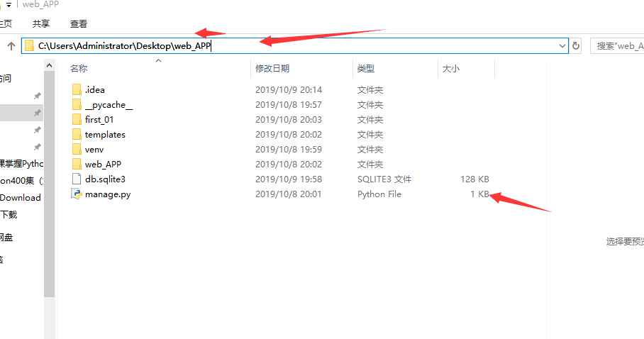Image resolution: width=644 pixels, height=339 pixels.
Task: Click the Up one level arrow button
Action: pos(11,45)
